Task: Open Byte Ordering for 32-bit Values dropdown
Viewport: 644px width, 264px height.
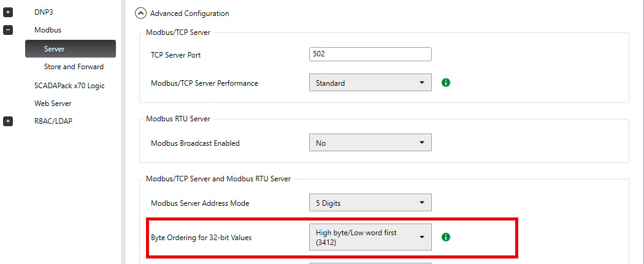Action: (370, 237)
